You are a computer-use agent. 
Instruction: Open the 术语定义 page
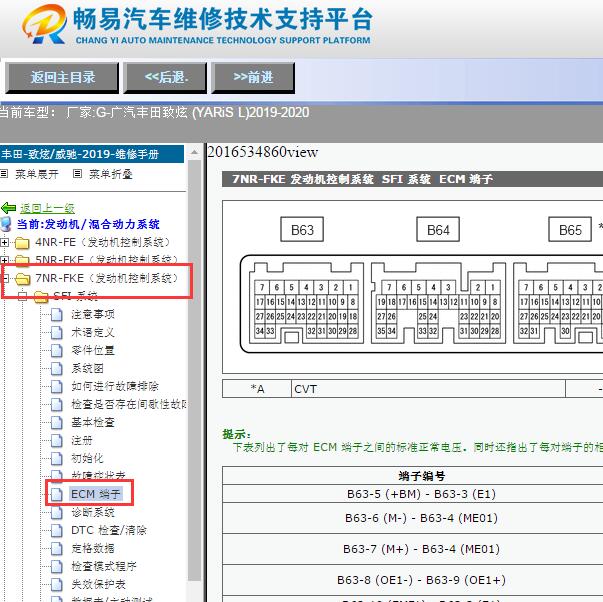93,332
